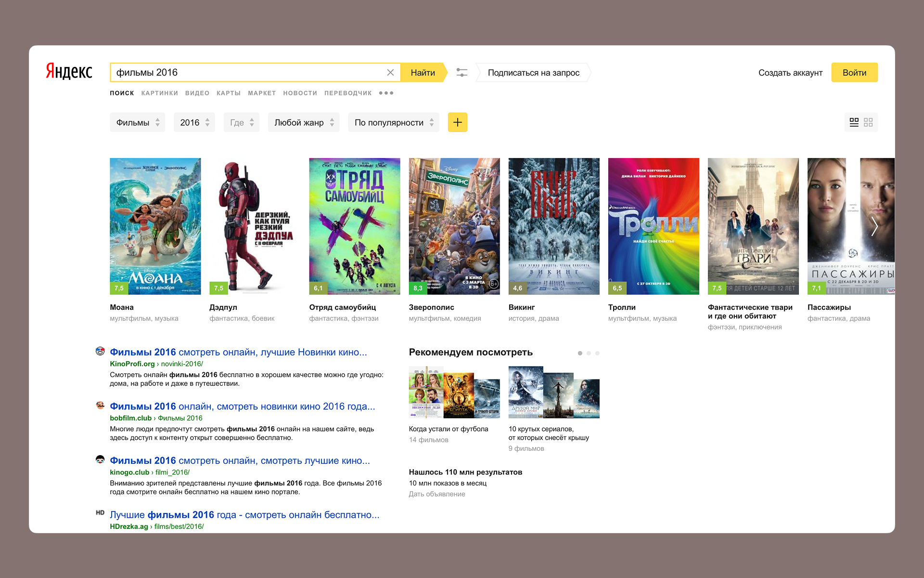The image size is (924, 578).
Task: Click the bobfilm.club result favicon
Action: click(100, 405)
